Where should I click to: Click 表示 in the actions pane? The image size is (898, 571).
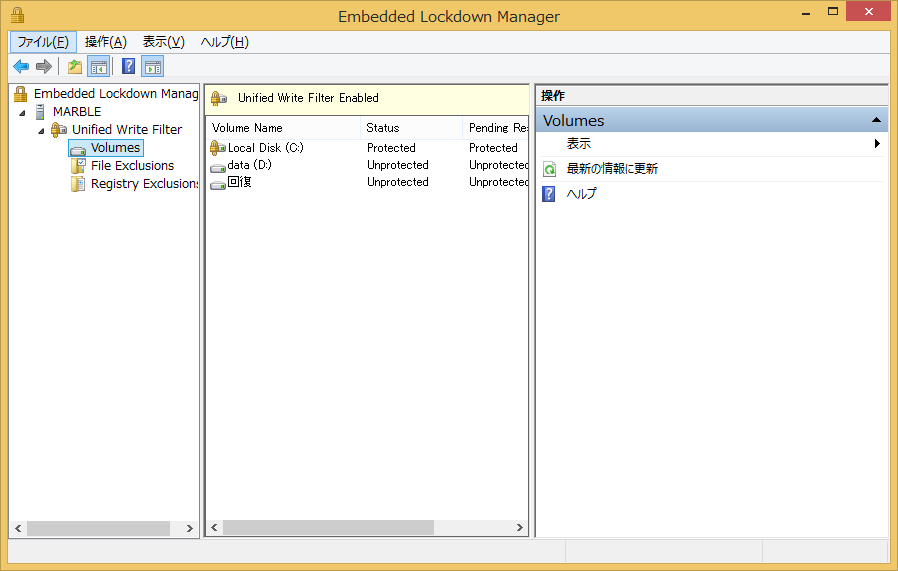pos(578,144)
